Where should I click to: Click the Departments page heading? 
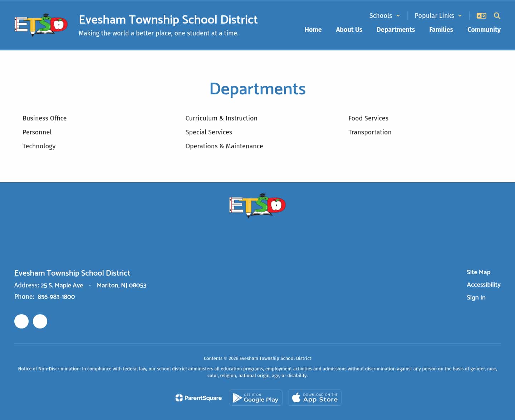(x=257, y=89)
